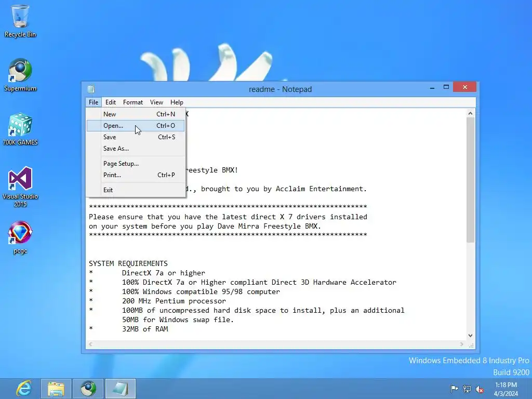Choose Exit from the File menu
This screenshot has width=532, height=399.
(x=136, y=190)
